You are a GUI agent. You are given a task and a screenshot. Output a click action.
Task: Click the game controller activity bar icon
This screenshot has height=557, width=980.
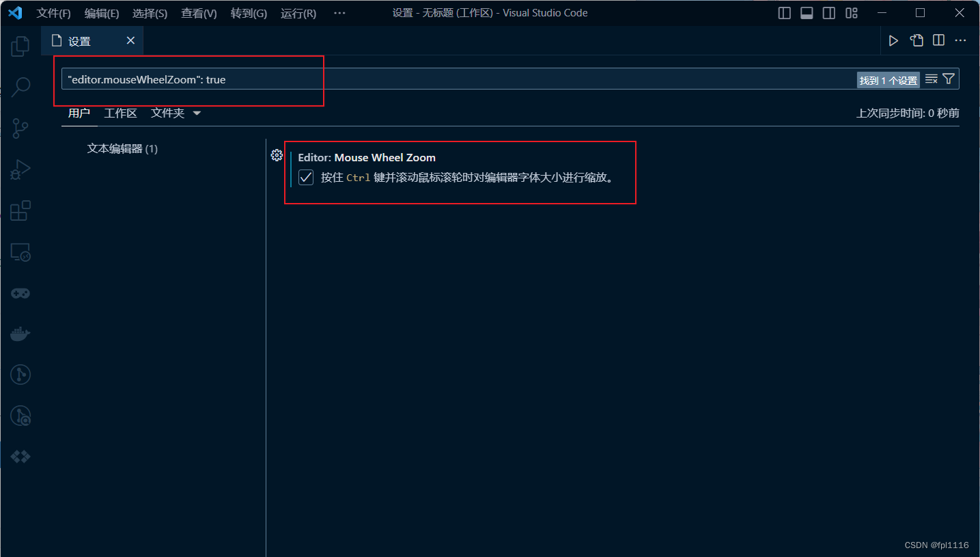coord(20,293)
